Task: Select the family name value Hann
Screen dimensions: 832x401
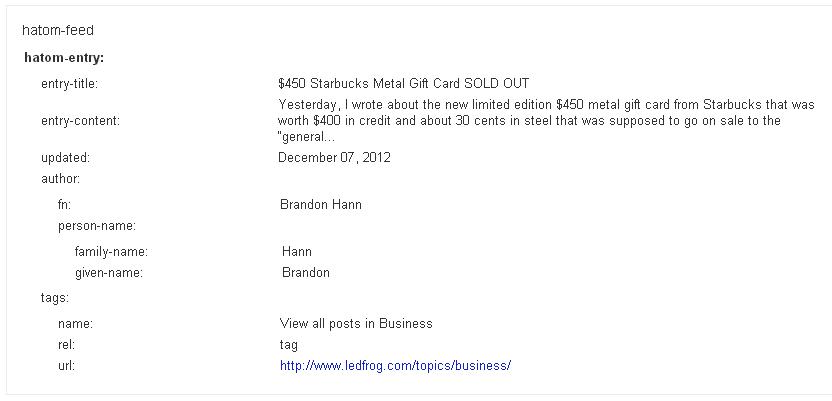Action: coord(297,252)
